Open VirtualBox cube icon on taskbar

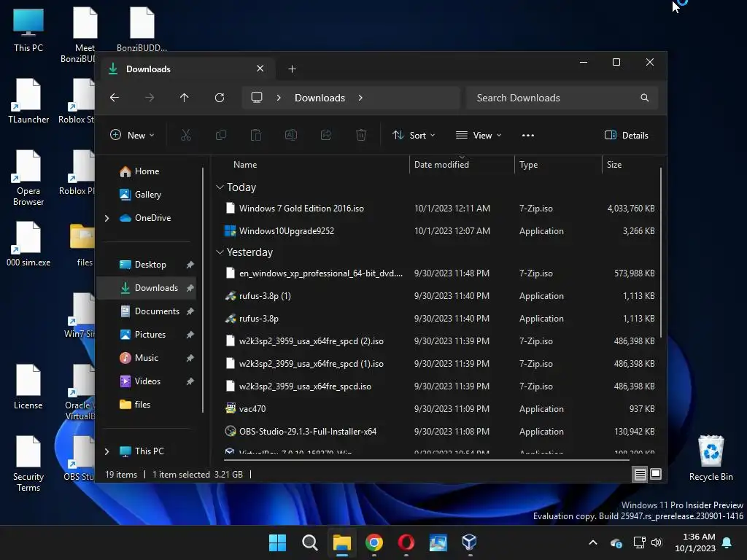(469, 542)
